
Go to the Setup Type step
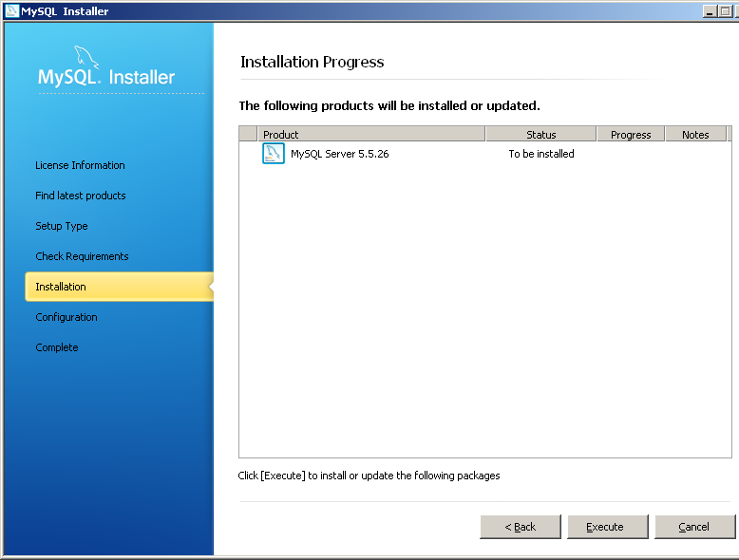(62, 226)
